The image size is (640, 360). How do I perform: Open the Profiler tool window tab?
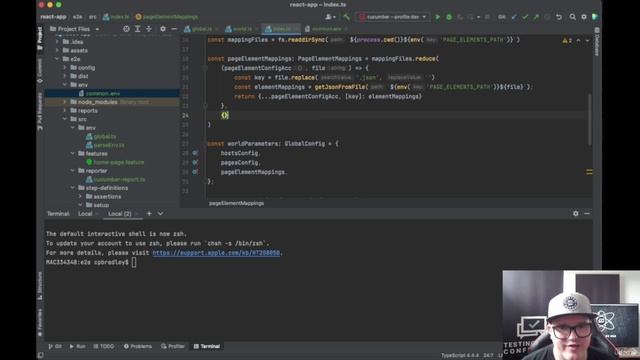173,346
